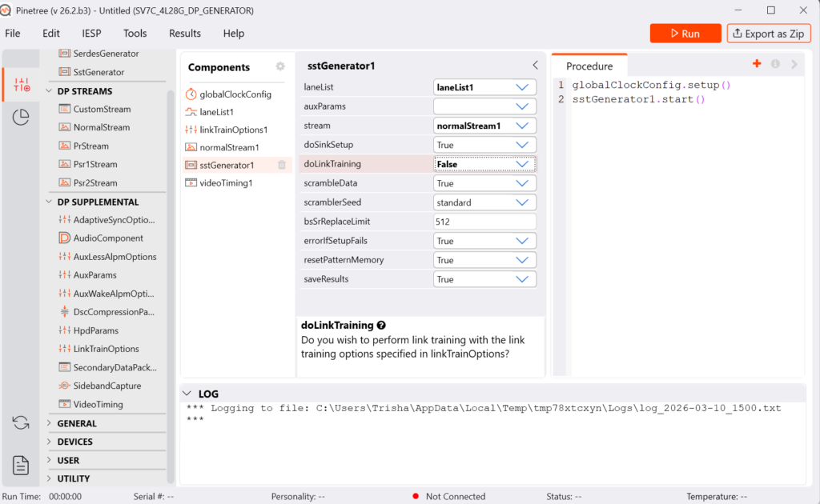This screenshot has width=820, height=504.
Task: Open the components sliders icon in left sidebar
Action: (x=21, y=84)
